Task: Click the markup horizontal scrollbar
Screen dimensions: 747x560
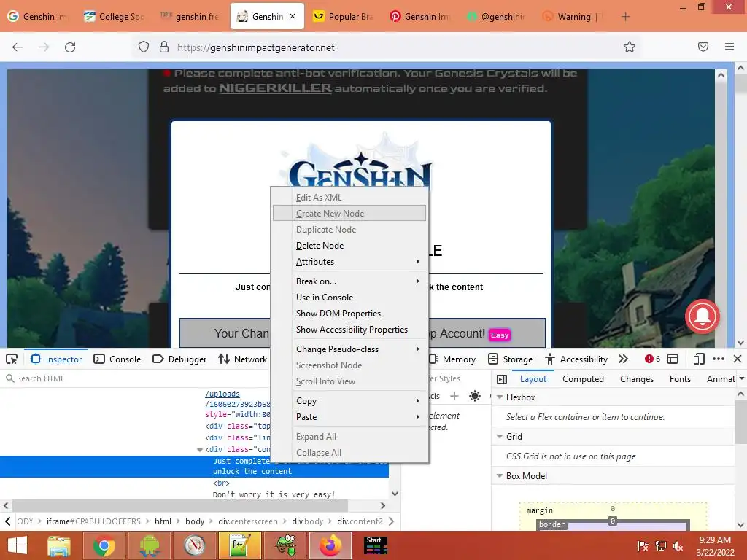Action: [179, 506]
